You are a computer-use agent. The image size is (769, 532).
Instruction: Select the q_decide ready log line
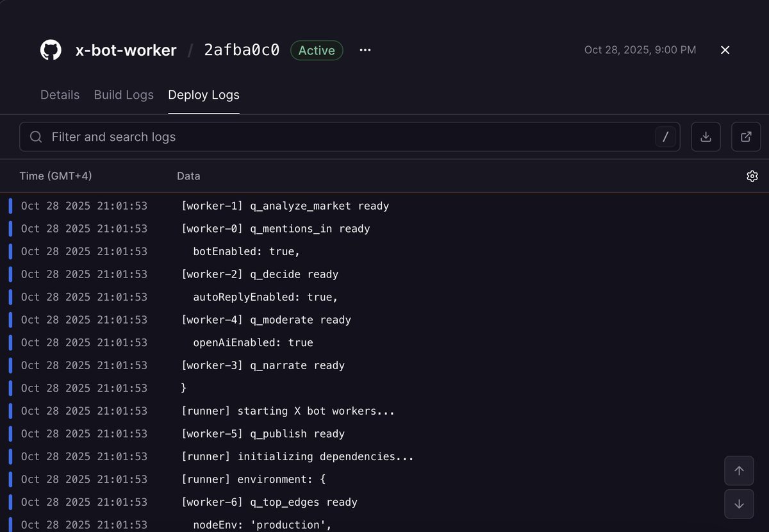pyautogui.click(x=384, y=274)
